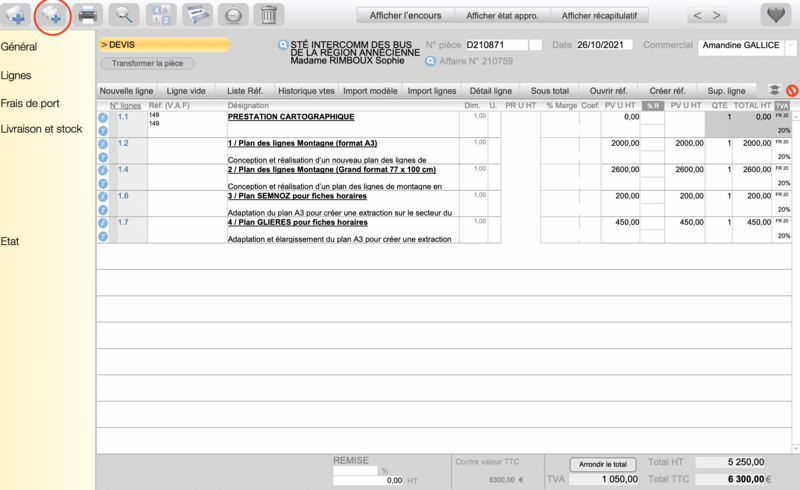Image resolution: width=800 pixels, height=490 pixels.
Task: Click the Nouvelle ligne button
Action: [127, 91]
